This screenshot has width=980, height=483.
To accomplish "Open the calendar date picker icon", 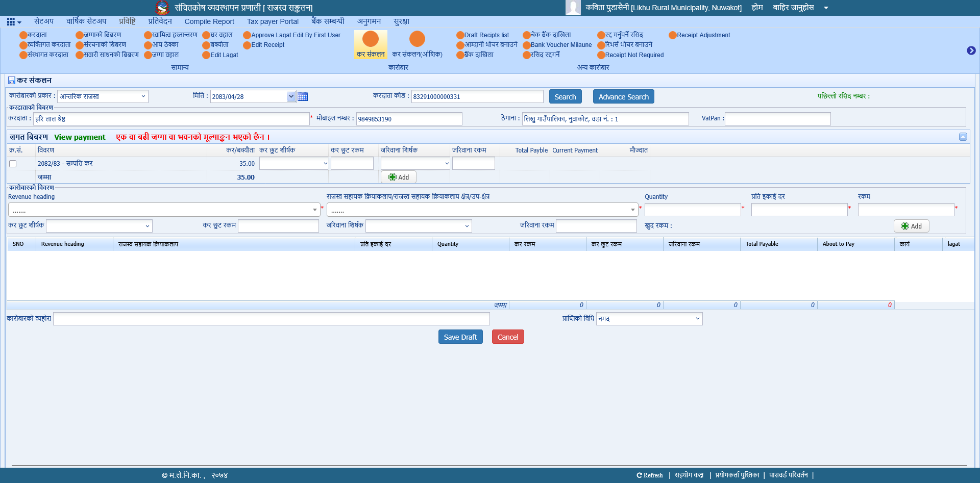I will 303,96.
